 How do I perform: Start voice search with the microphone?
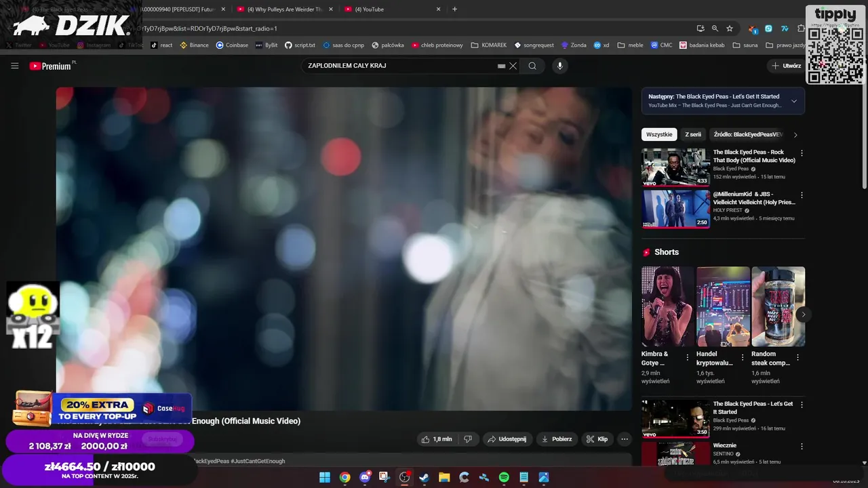click(559, 66)
